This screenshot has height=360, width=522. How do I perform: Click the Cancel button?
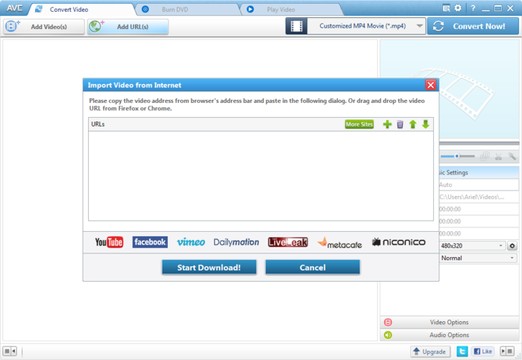[x=313, y=267]
